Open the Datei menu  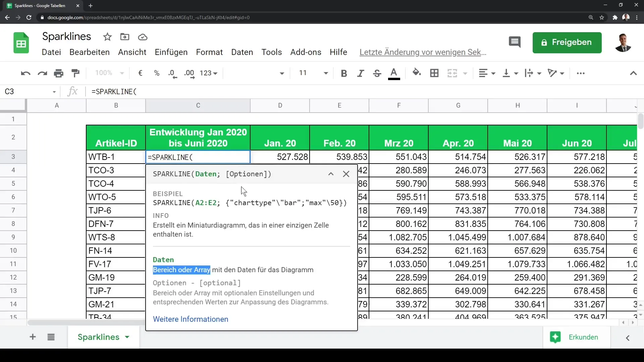pyautogui.click(x=51, y=52)
